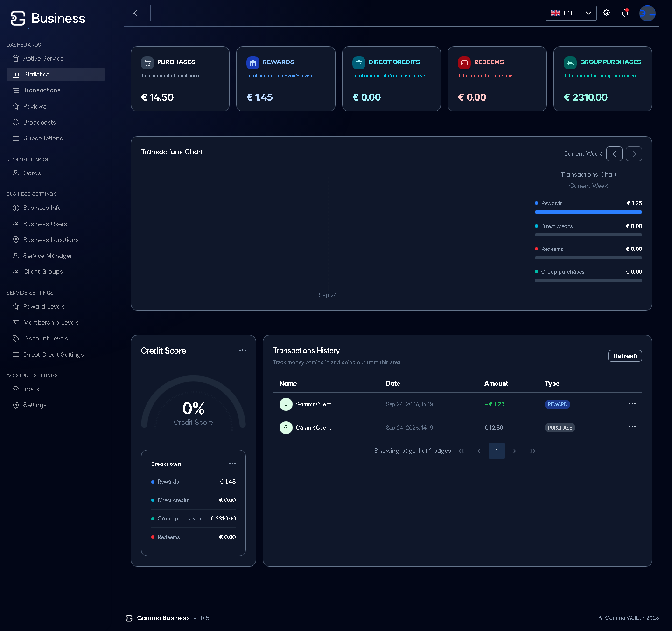Click the GammaClient avatar in reward row
672x631 pixels.
coord(286,404)
